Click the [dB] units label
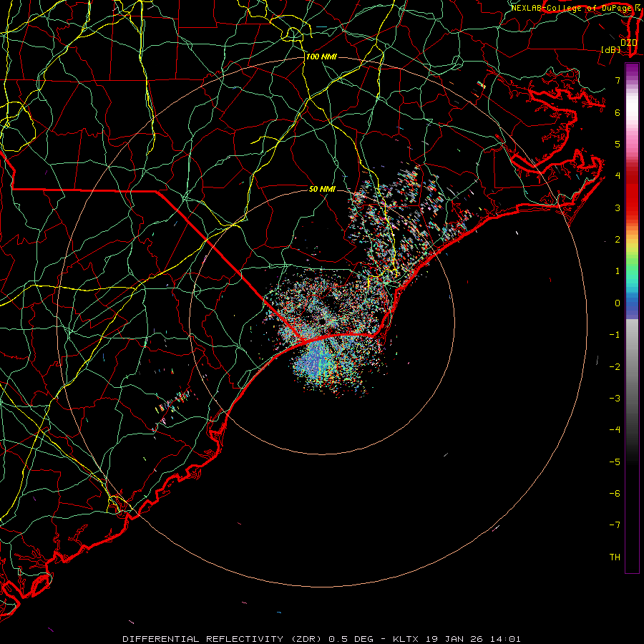Screen dimensions: 644x644 pyautogui.click(x=611, y=50)
